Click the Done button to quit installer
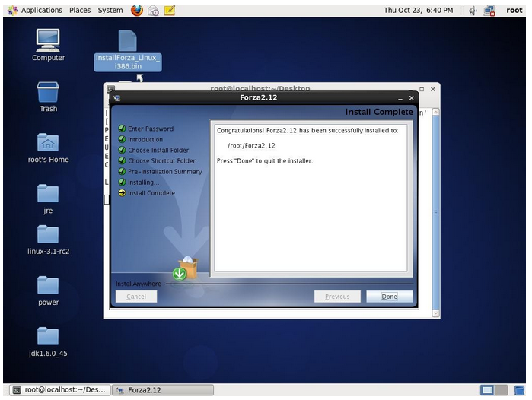The image size is (532, 400). coord(389,297)
